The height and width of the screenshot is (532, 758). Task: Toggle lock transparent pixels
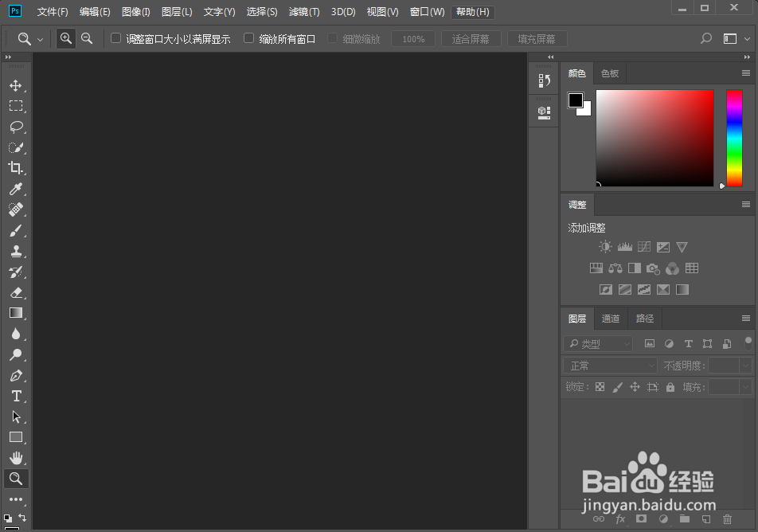click(x=600, y=387)
